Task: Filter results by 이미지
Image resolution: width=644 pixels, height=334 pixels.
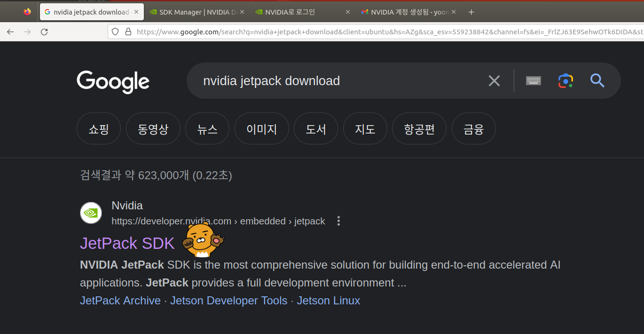Action: point(262,129)
